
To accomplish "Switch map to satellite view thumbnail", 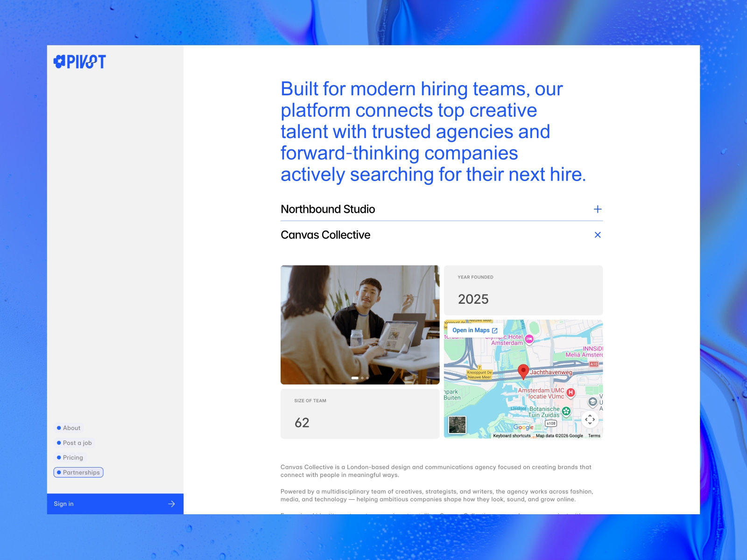I will click(457, 425).
